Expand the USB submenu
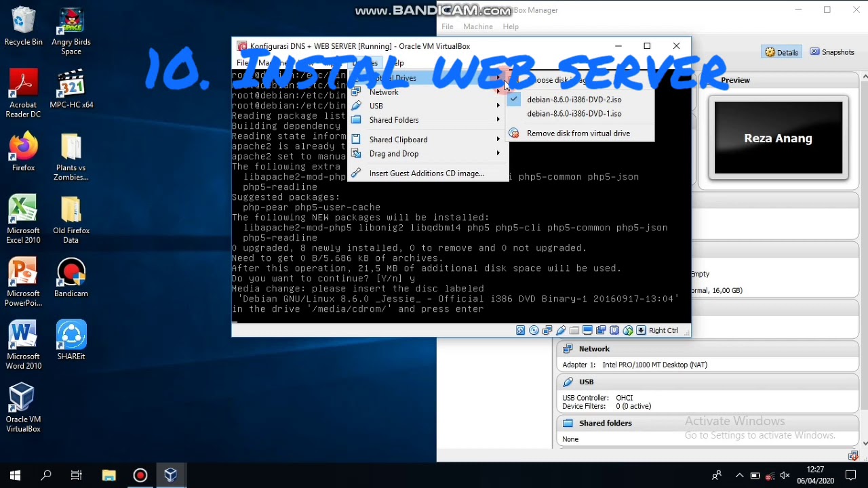Screen dimensions: 868x488 coord(428,106)
